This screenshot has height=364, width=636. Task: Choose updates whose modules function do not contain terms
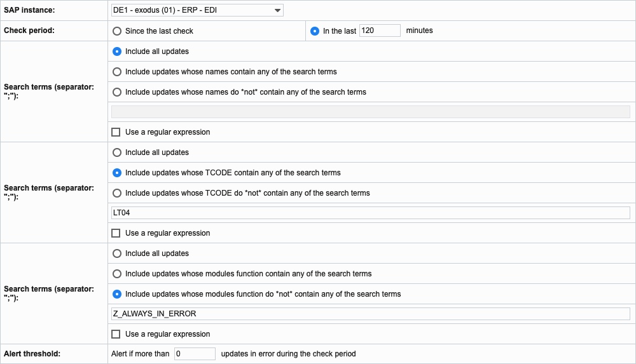[x=117, y=294]
